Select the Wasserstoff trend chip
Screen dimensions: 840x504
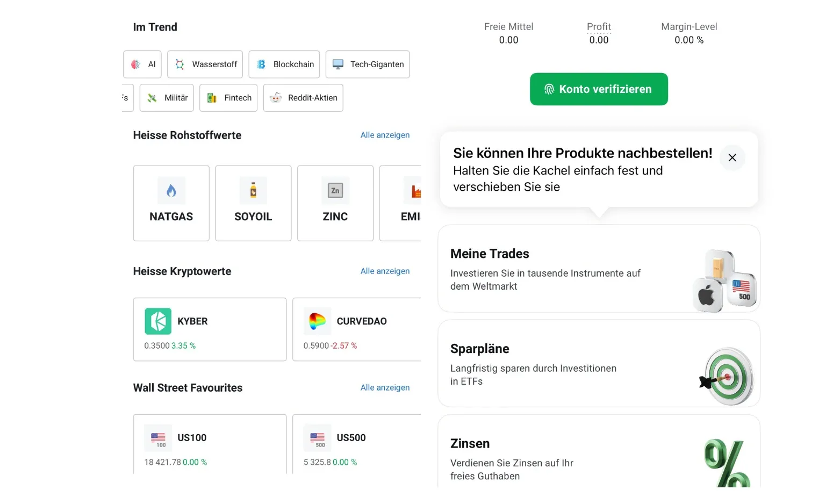click(x=205, y=64)
